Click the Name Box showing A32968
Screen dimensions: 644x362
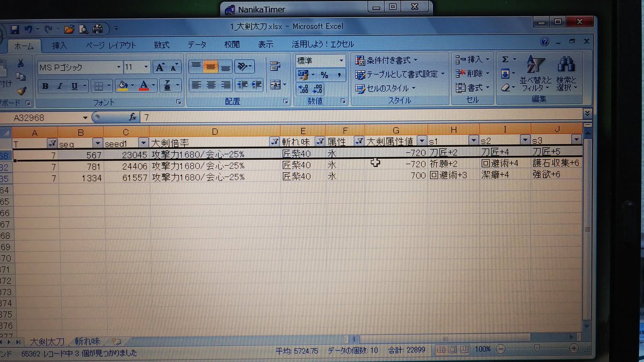pos(46,118)
